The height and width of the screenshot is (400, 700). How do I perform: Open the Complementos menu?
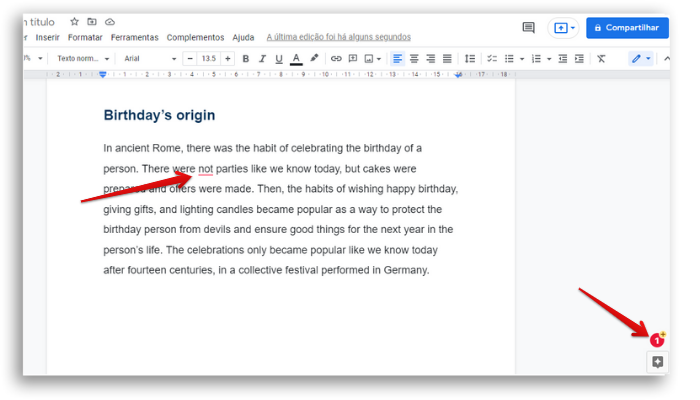pos(196,38)
